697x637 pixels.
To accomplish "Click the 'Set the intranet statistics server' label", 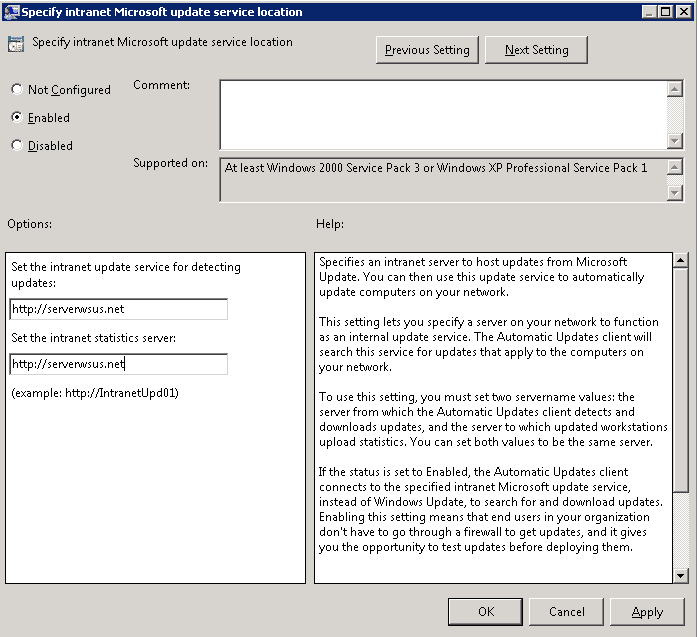I will pos(93,338).
